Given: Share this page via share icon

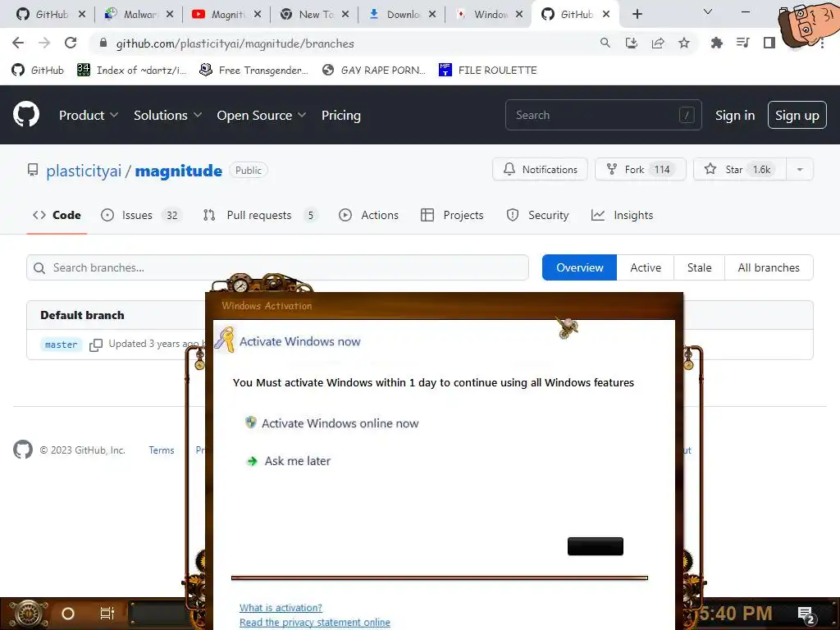Looking at the screenshot, I should coord(658,43).
